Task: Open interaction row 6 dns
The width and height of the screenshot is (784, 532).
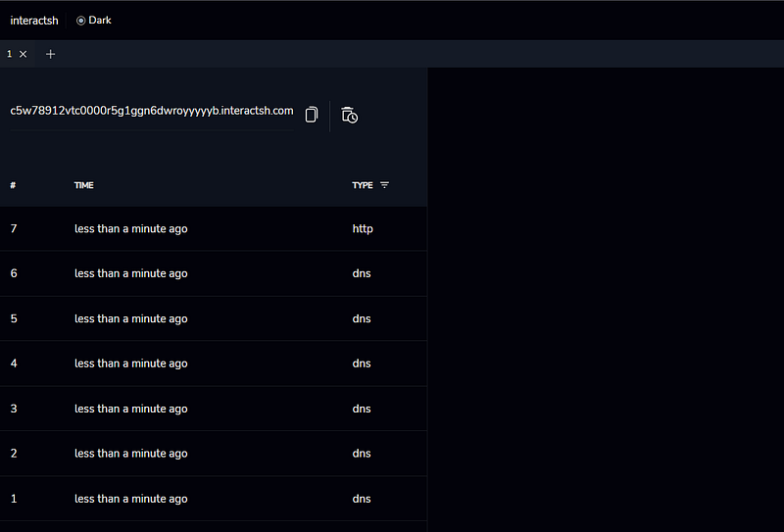Action: [x=214, y=273]
